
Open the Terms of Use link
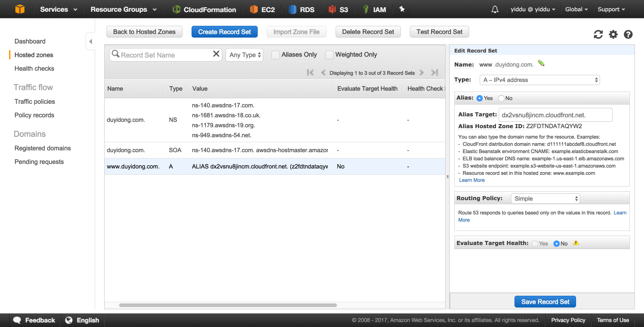point(613,320)
